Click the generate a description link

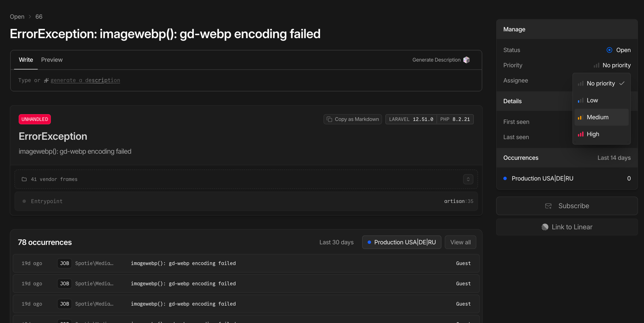point(85,80)
